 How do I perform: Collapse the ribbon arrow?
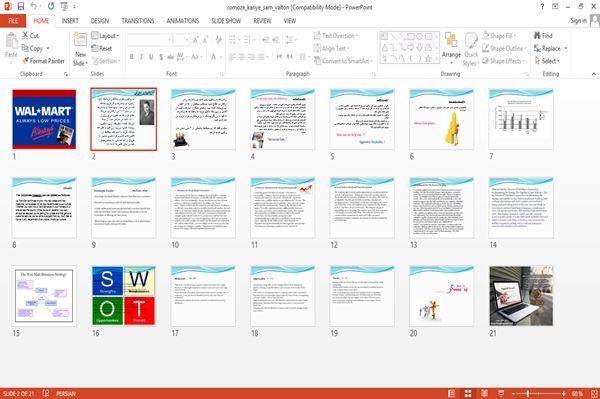tap(593, 74)
